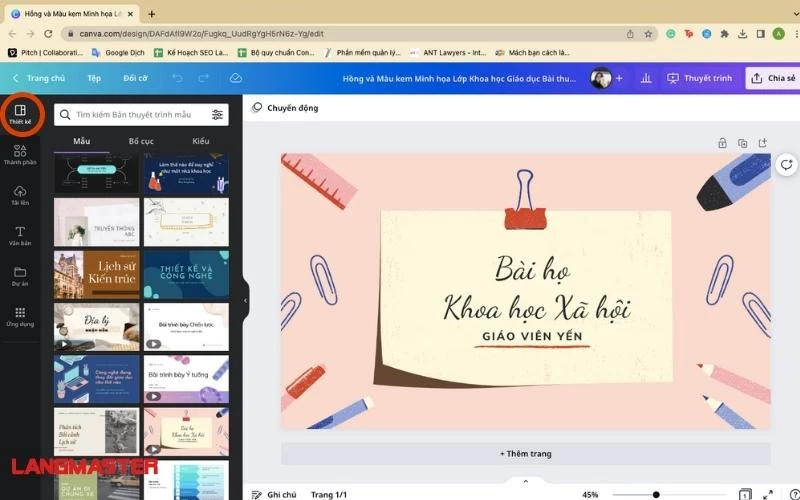Switch to the Bố cục tab

(x=141, y=141)
